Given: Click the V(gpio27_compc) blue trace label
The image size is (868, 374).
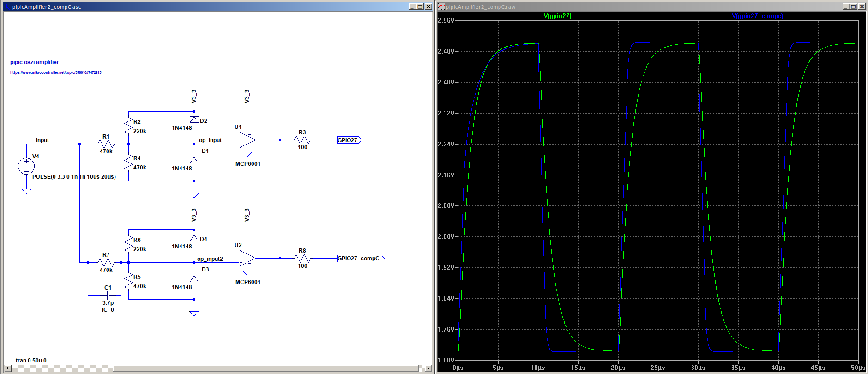Looking at the screenshot, I should point(758,16).
